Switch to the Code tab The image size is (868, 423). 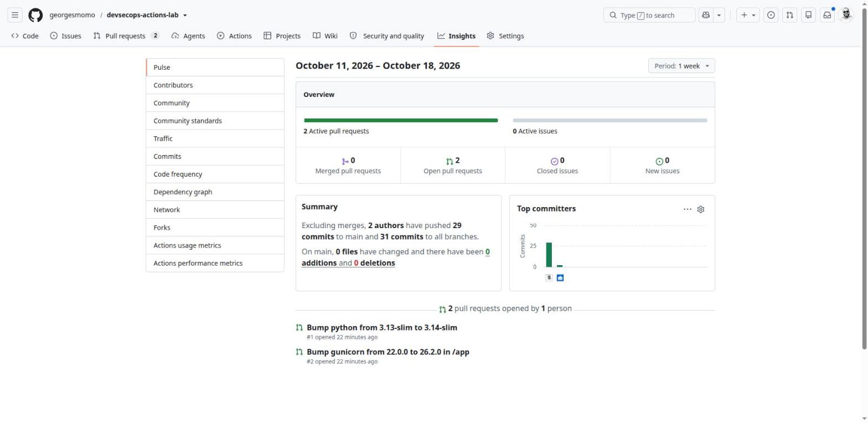[x=25, y=36]
